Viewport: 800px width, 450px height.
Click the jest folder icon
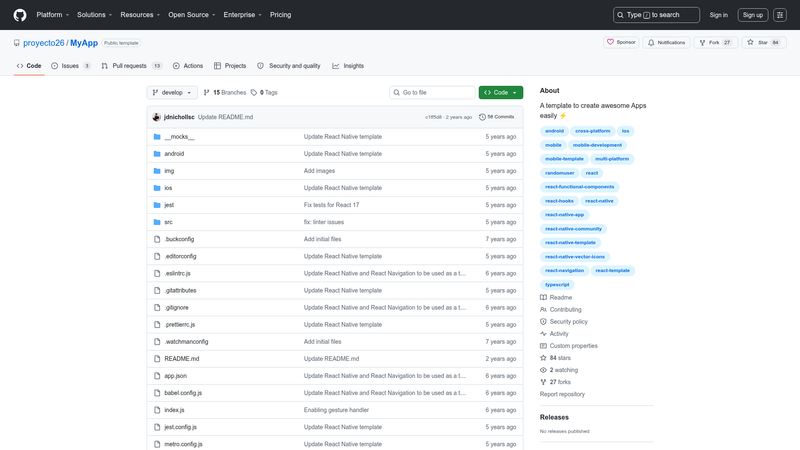click(157, 205)
